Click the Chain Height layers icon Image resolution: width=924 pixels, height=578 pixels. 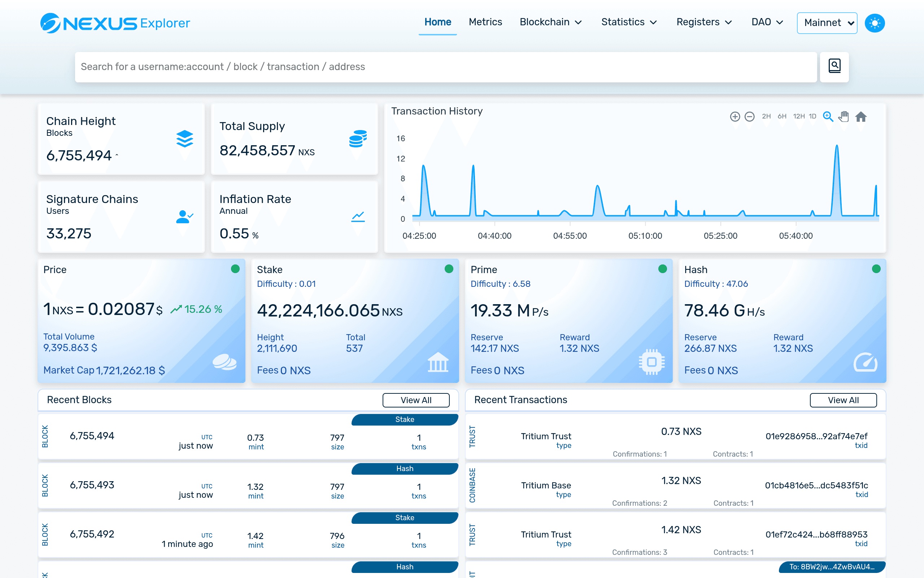click(x=185, y=139)
